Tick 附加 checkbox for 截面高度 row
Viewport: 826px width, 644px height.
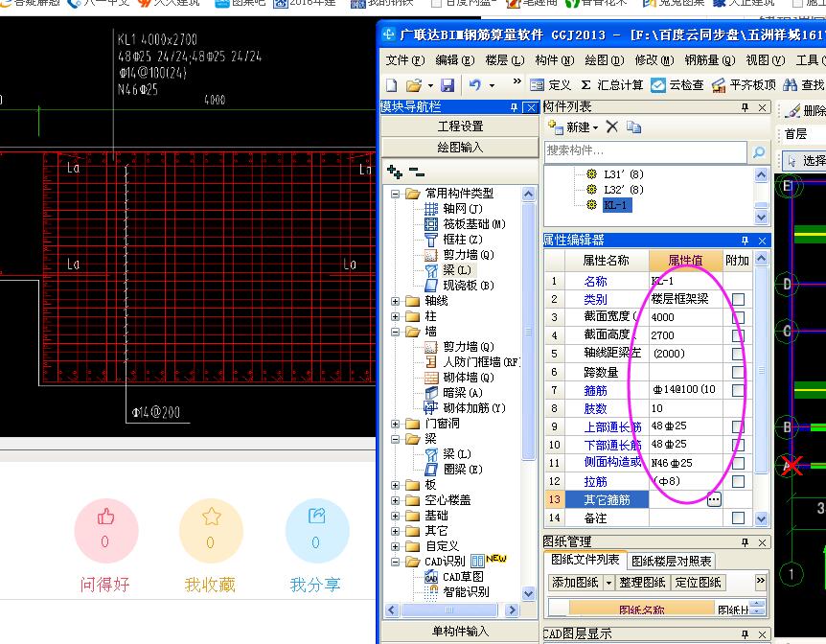[738, 335]
